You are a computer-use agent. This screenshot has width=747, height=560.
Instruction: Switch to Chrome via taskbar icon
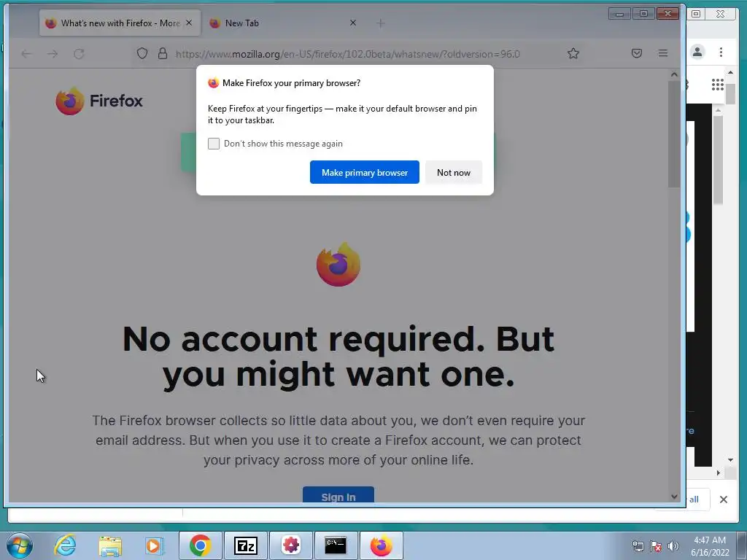click(x=200, y=545)
